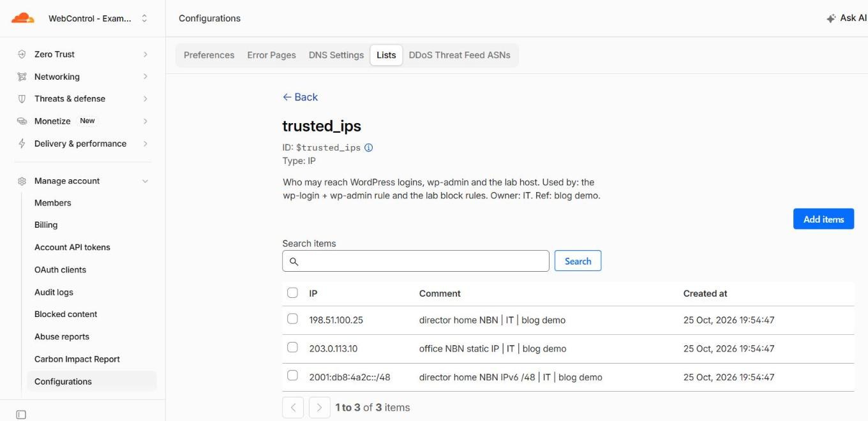The image size is (868, 421).
Task: Check the box for 203.0.113.10
Action: coord(292,348)
